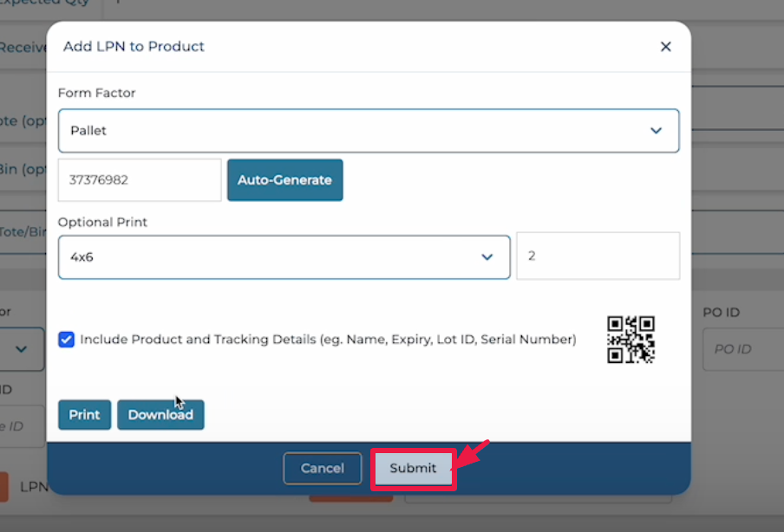Click the Print button
The image size is (784, 532).
pos(84,415)
